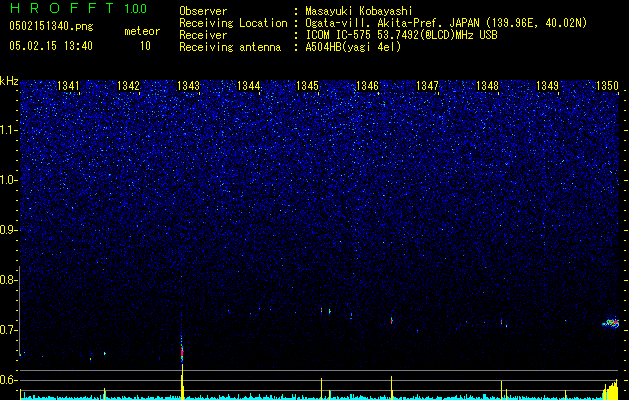
Task: Select the A504HB(yagi 4el) antenna text
Action: 353,47
